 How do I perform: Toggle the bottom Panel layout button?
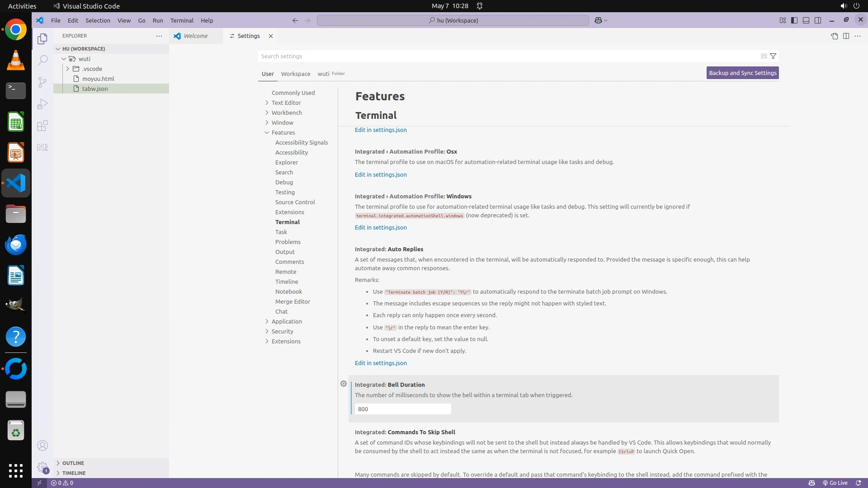[x=806, y=20]
